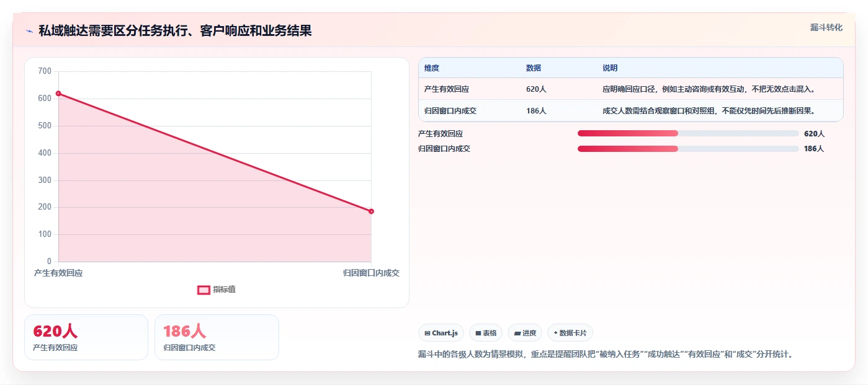Image resolution: width=868 pixels, height=385 pixels.
Task: Click the 数据卡片 chip star icon
Action: tap(556, 333)
